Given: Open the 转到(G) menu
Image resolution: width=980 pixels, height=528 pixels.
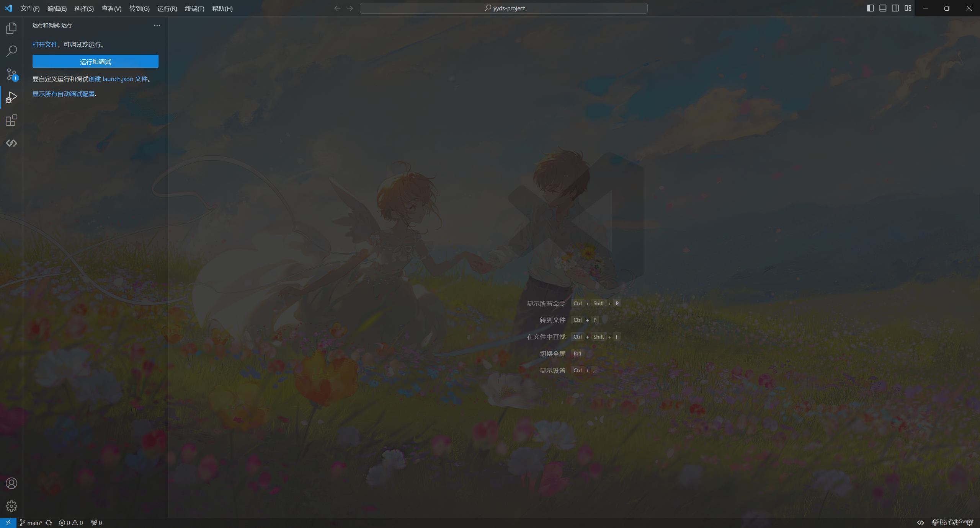Looking at the screenshot, I should (139, 8).
